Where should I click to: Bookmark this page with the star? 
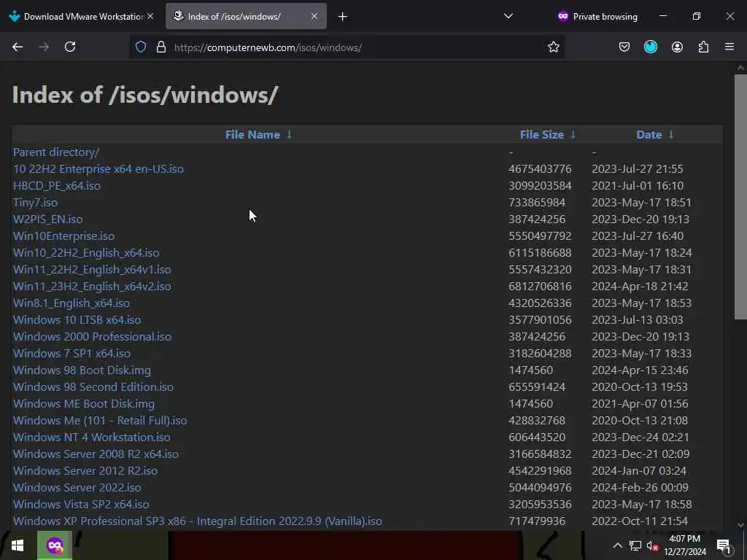coord(553,47)
